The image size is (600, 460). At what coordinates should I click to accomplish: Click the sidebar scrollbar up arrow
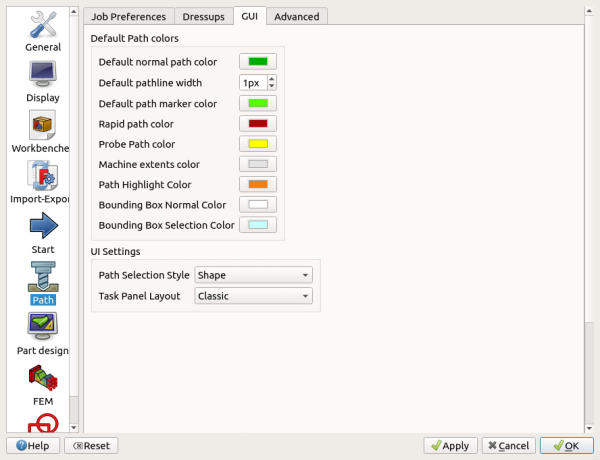pyautogui.click(x=74, y=11)
